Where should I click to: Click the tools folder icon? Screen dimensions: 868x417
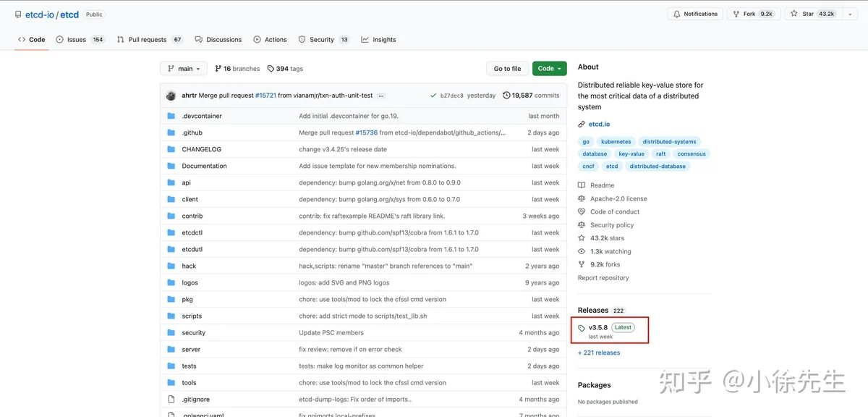(x=171, y=382)
